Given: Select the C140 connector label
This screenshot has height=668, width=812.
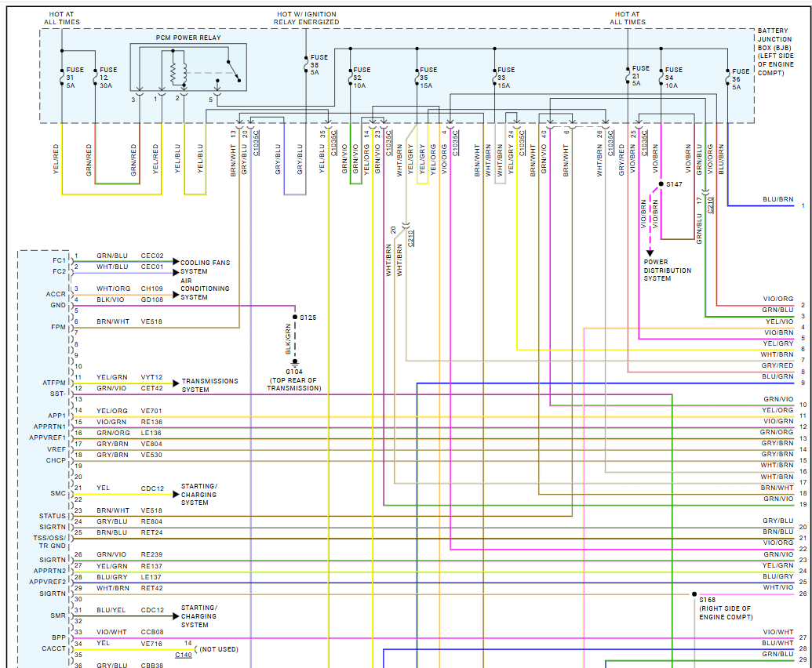Looking at the screenshot, I should pos(184,655).
